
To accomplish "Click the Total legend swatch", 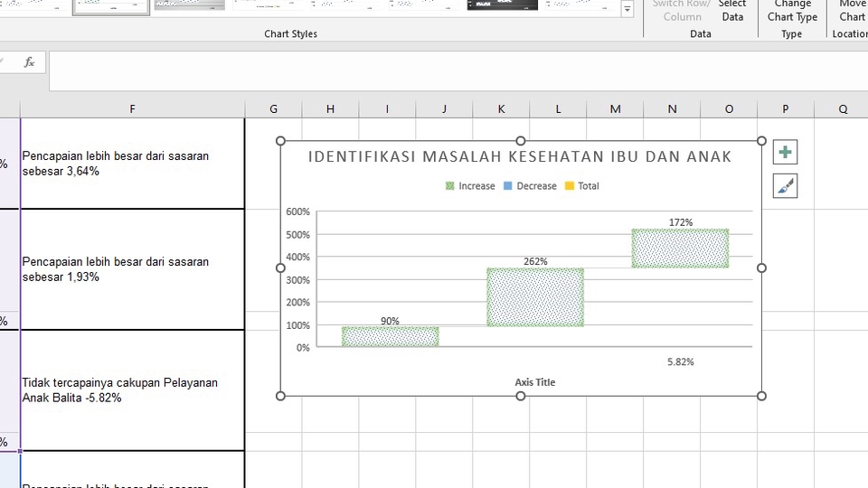I will coord(569,186).
